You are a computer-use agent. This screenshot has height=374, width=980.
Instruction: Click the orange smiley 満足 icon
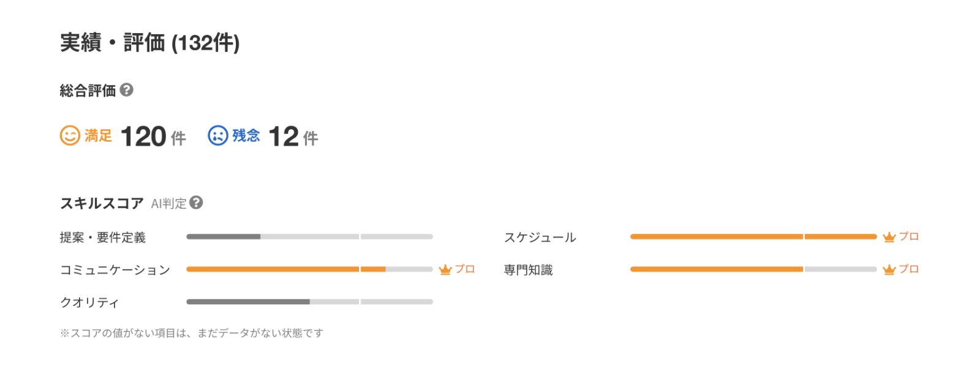70,135
